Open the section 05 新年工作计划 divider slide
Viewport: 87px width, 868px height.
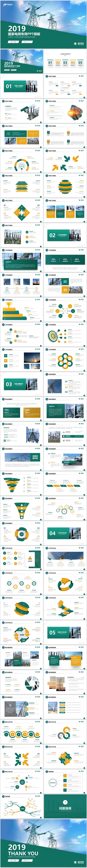[x=65, y=632]
